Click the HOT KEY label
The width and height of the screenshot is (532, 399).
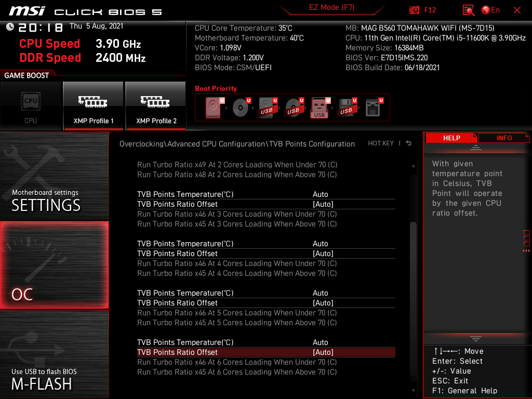coord(381,143)
